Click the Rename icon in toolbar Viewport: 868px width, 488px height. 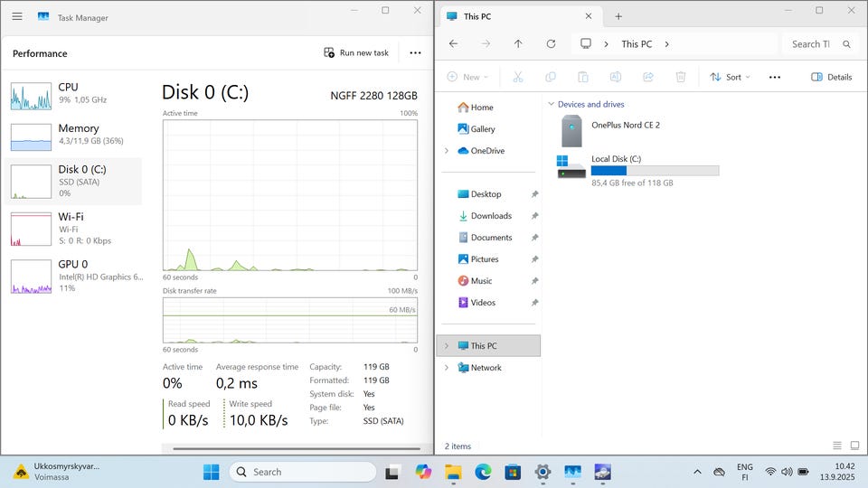tap(616, 77)
